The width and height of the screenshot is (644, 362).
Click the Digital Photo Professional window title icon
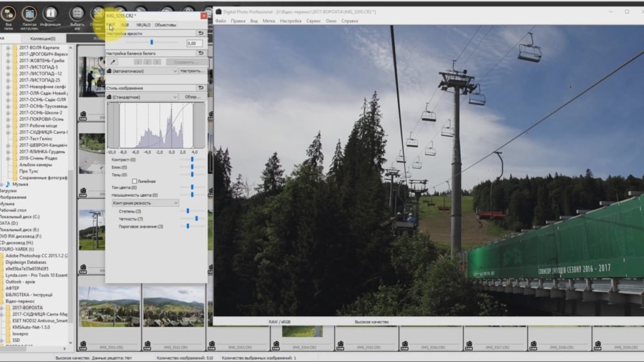[x=219, y=11]
